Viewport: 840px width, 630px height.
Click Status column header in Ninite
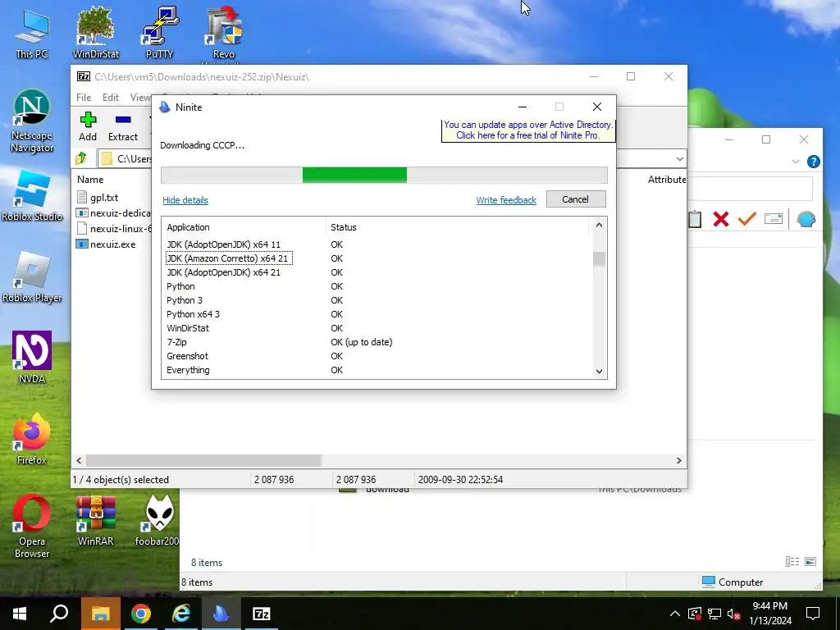(457, 227)
